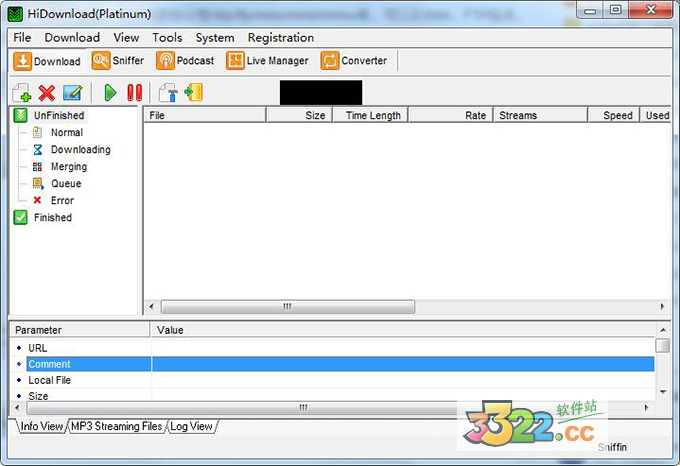Click the parameter panel vertical scrollbar thumb
Viewport: 680px width, 466px height.
tap(663, 345)
